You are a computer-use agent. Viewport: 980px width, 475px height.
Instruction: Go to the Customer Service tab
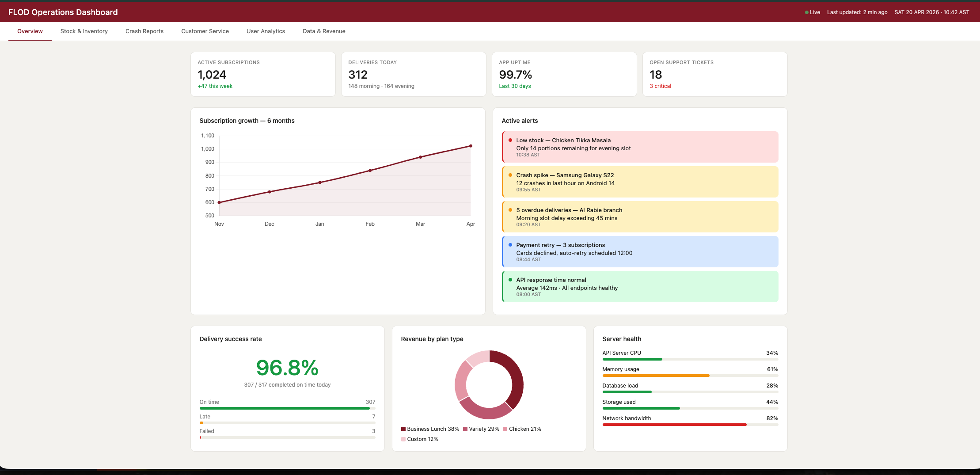tap(205, 31)
